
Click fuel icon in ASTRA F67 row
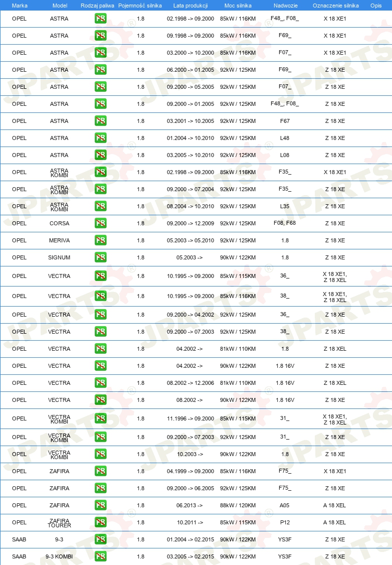coord(100,121)
